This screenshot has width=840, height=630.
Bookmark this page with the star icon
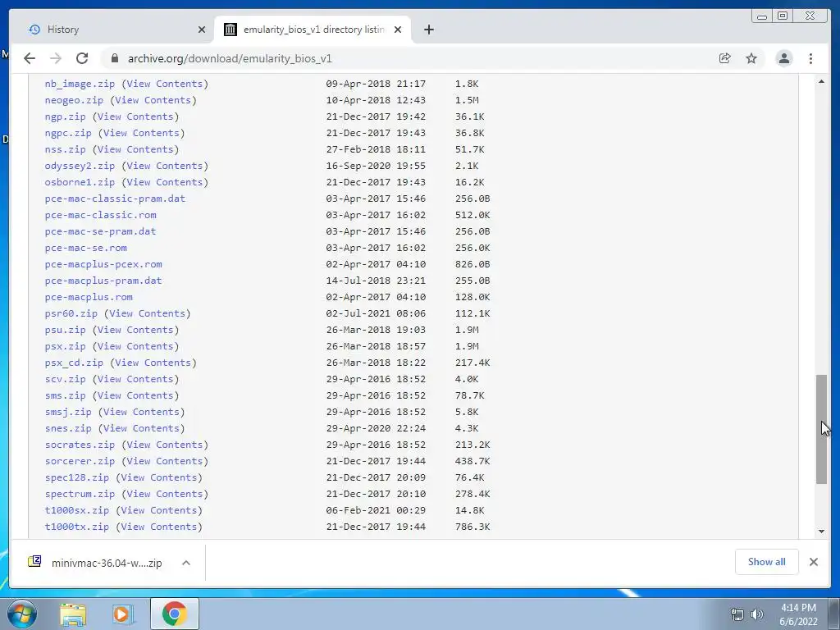(x=751, y=58)
